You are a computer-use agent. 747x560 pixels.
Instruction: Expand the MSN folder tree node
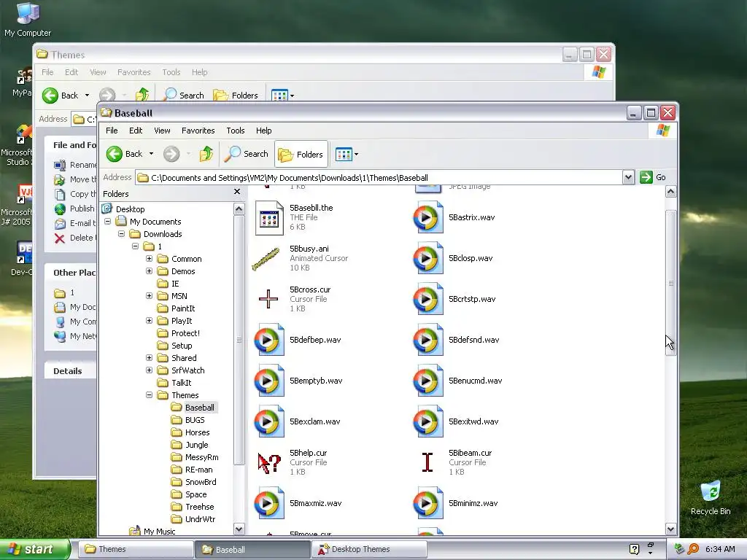click(x=149, y=296)
